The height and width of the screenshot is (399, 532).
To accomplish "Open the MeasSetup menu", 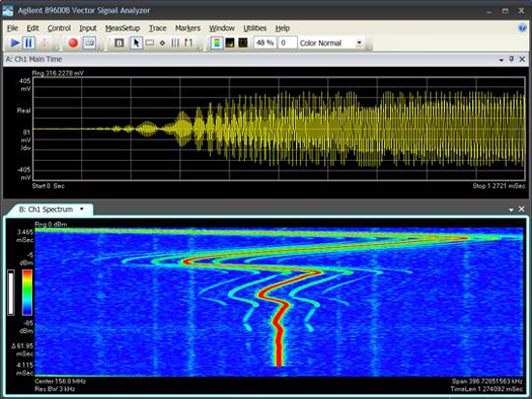I will [x=123, y=28].
